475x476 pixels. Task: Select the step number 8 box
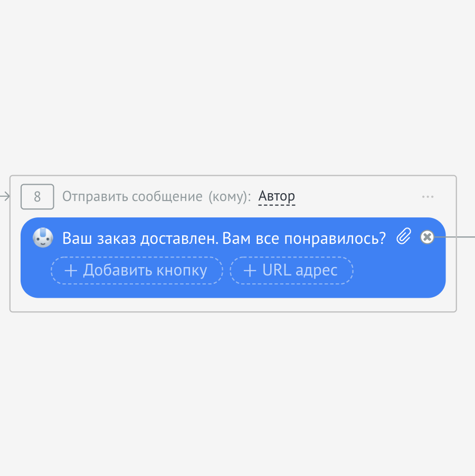click(37, 197)
